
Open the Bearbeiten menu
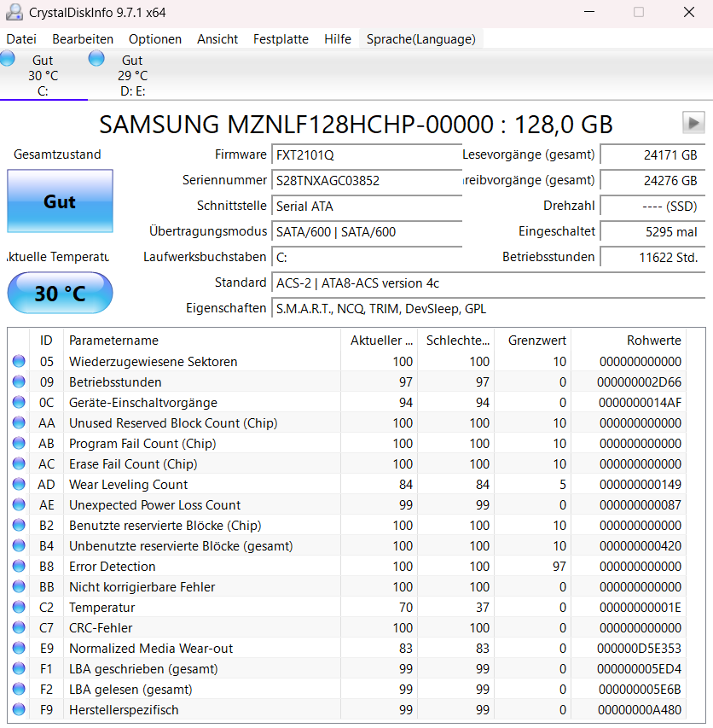click(83, 39)
